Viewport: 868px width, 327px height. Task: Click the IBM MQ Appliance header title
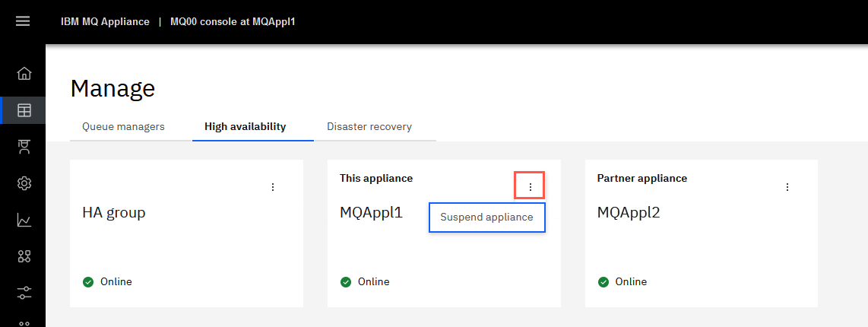[105, 21]
